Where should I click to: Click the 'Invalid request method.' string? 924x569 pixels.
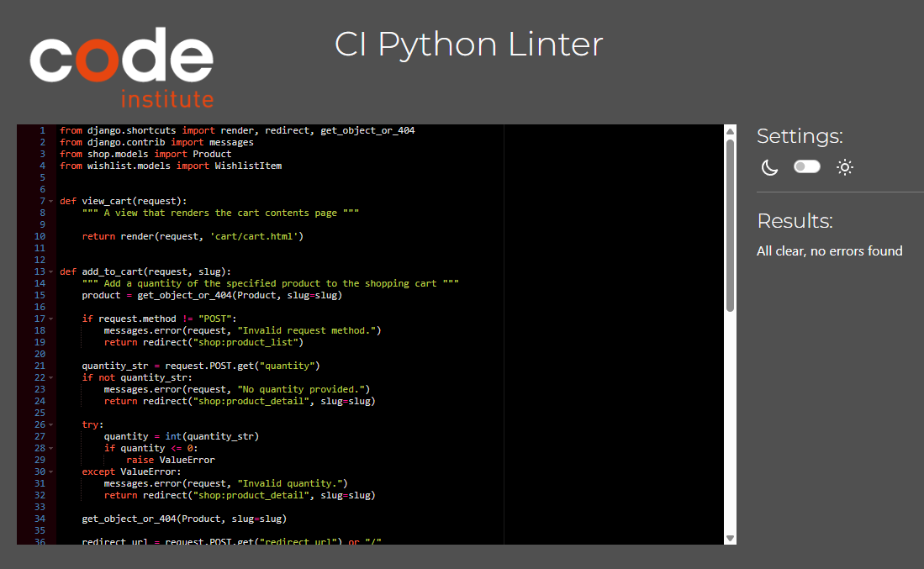click(x=306, y=331)
